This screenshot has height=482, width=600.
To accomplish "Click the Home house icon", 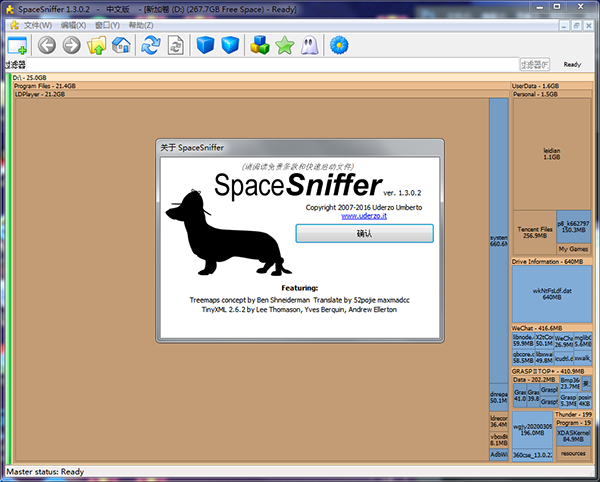I will pyautogui.click(x=121, y=45).
